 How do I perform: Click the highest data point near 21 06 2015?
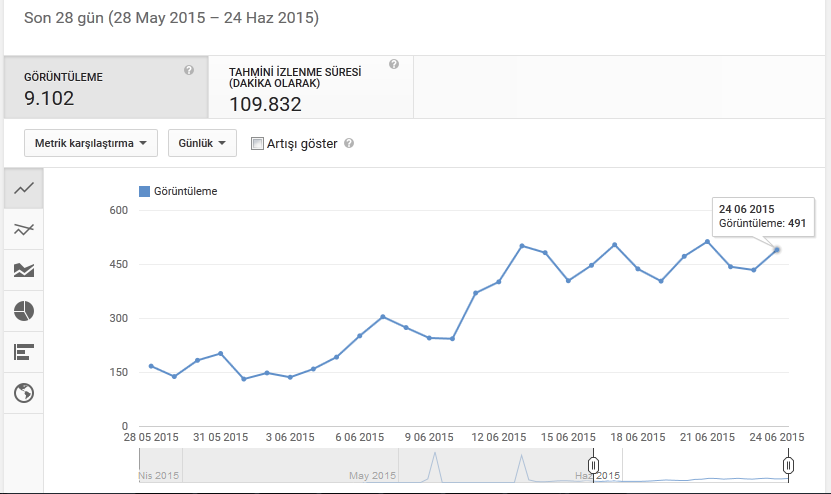click(x=708, y=242)
